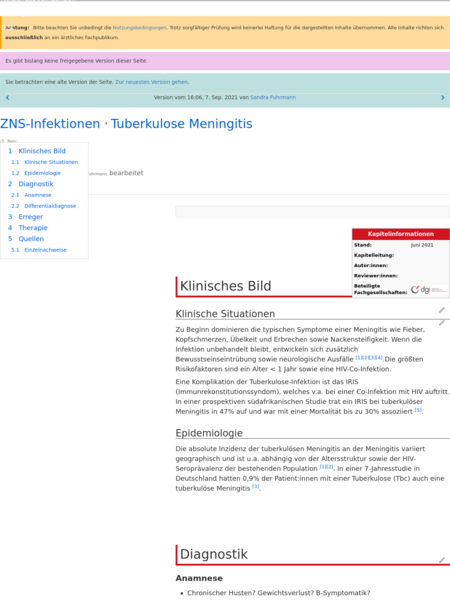
Task: Click the 'Diagnostik' main section heading
Action: pos(214,554)
